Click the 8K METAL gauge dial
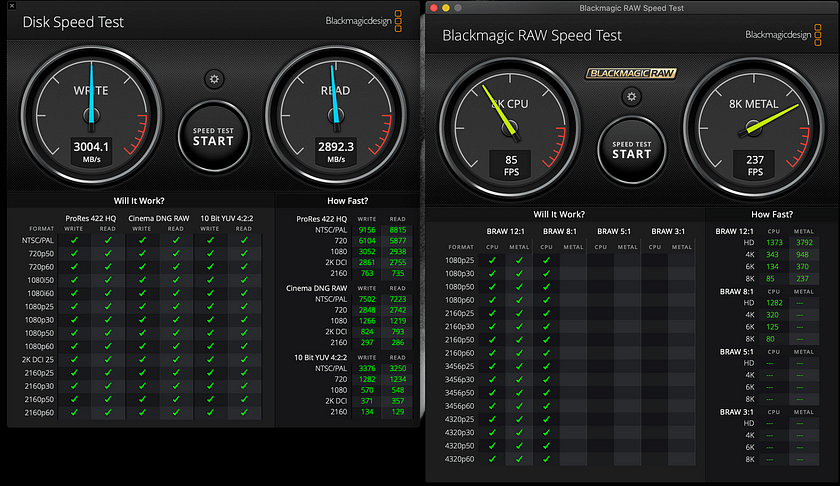The height and width of the screenshot is (486, 840). pyautogui.click(x=754, y=129)
